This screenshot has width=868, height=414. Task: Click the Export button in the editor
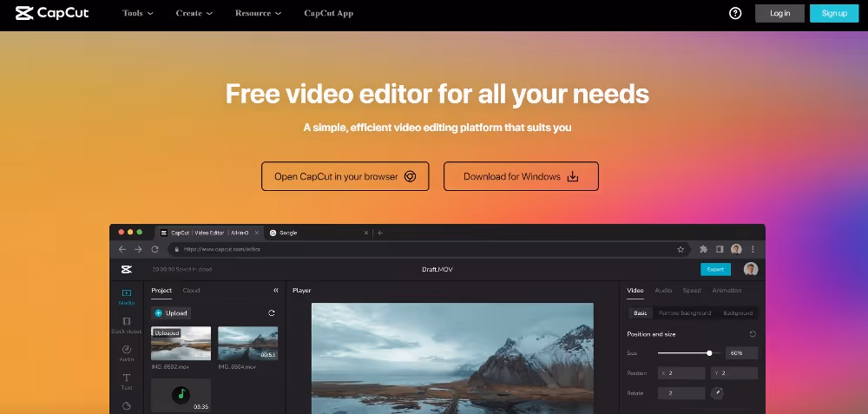715,269
